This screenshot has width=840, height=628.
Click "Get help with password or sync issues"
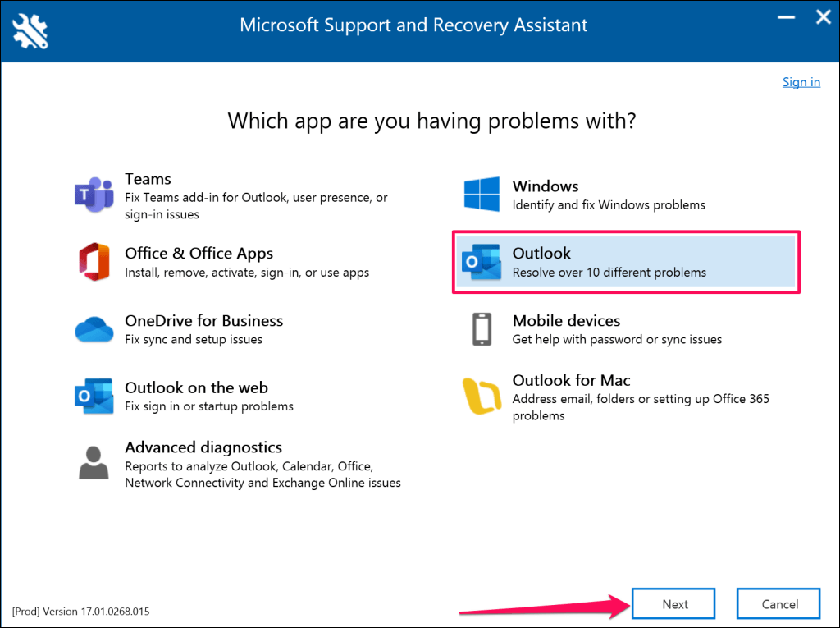(x=617, y=340)
